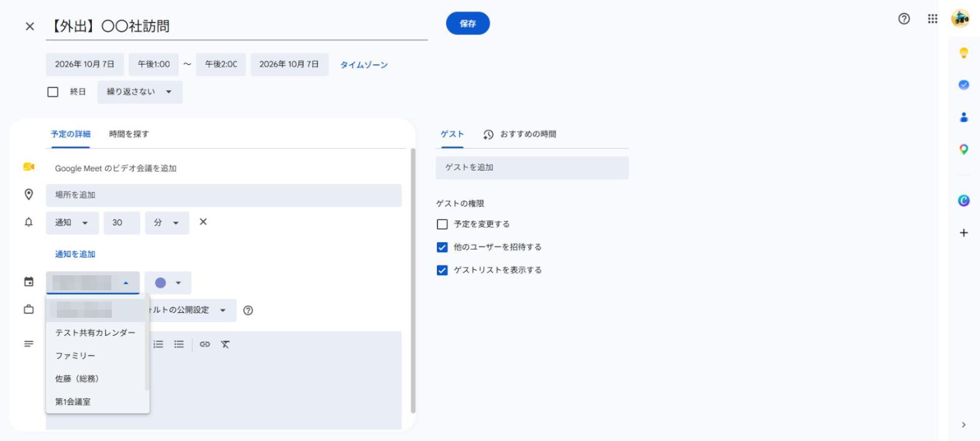Apply numbered list formatting

pyautogui.click(x=159, y=344)
